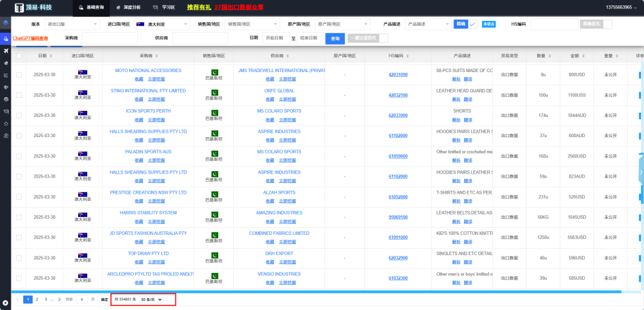Viewport: 644px width, 310px height.
Task: Toggle the select-all checkbox in table header
Action: pyautogui.click(x=19, y=56)
